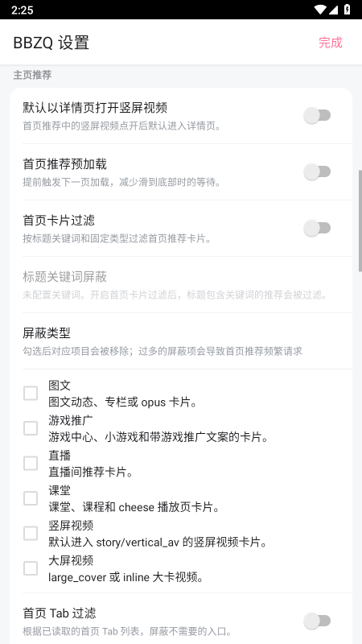Tap the battery status icon
Screen dimensions: 362x644
click(347, 10)
